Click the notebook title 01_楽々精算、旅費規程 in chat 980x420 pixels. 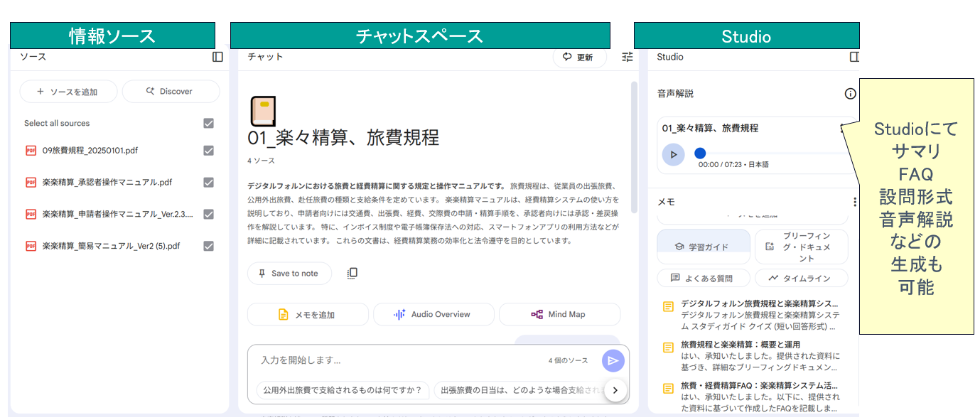point(343,138)
